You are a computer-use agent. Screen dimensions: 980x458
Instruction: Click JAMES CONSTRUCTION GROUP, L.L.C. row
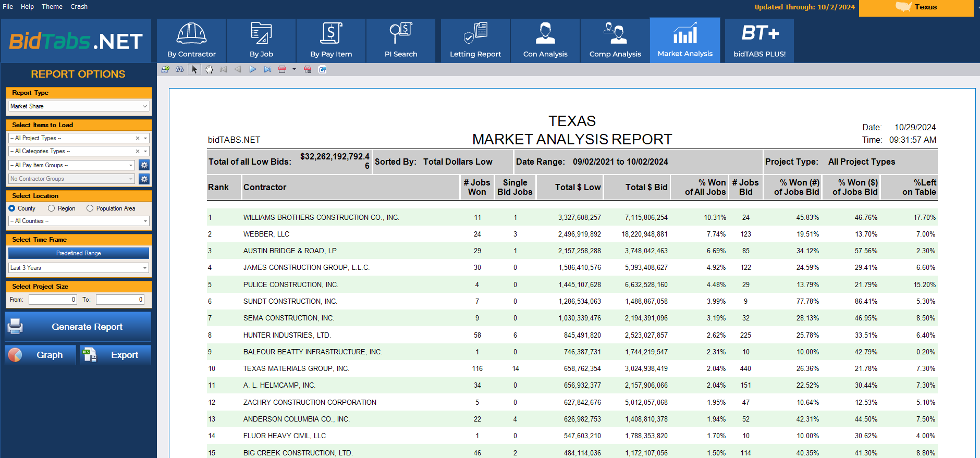(x=572, y=267)
